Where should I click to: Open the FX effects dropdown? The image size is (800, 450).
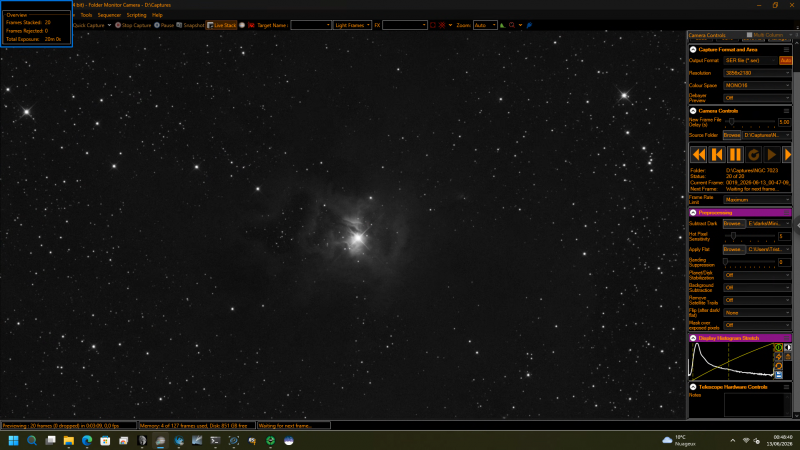click(x=405, y=25)
